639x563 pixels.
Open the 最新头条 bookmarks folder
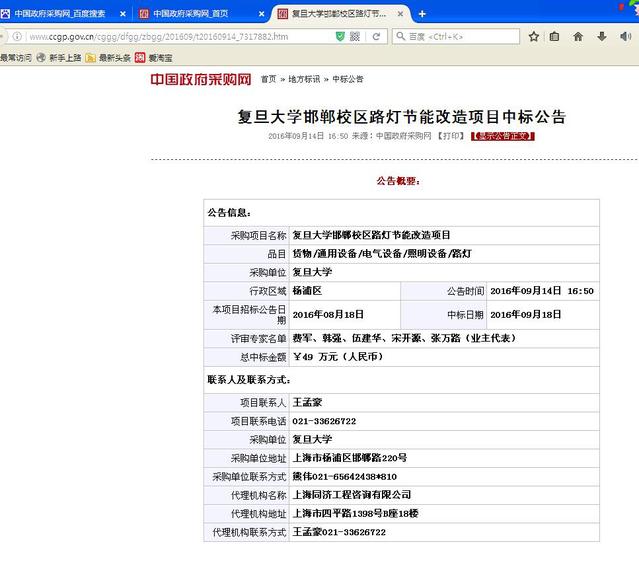pos(108,58)
